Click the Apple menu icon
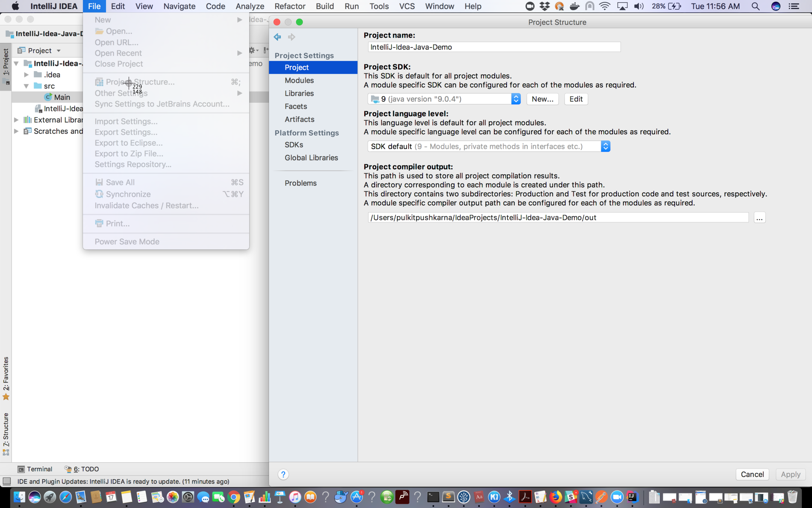This screenshot has height=508, width=812. (x=15, y=6)
